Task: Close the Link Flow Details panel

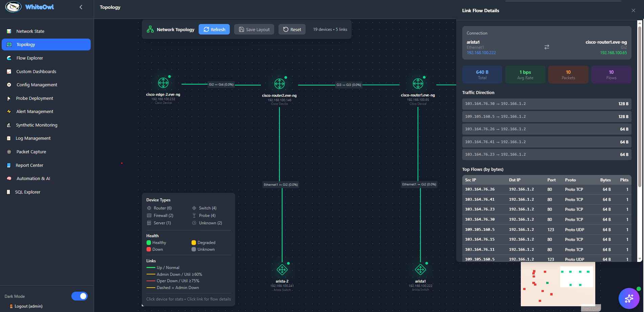Action: [633, 10]
